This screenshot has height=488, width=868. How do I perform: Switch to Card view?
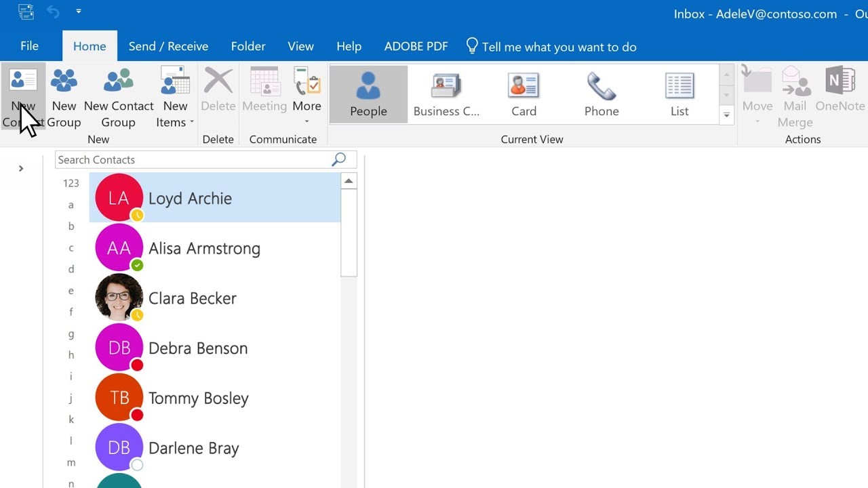[x=524, y=95]
